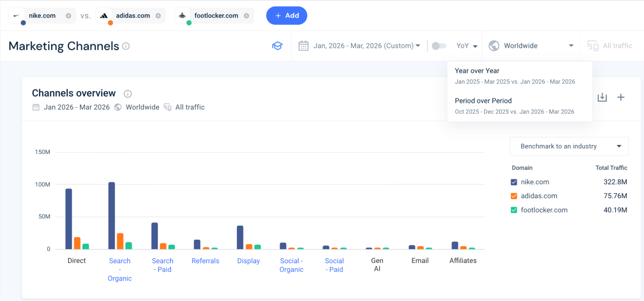This screenshot has width=644, height=301.
Task: Select Period over Period comparison option
Action: coord(520,106)
